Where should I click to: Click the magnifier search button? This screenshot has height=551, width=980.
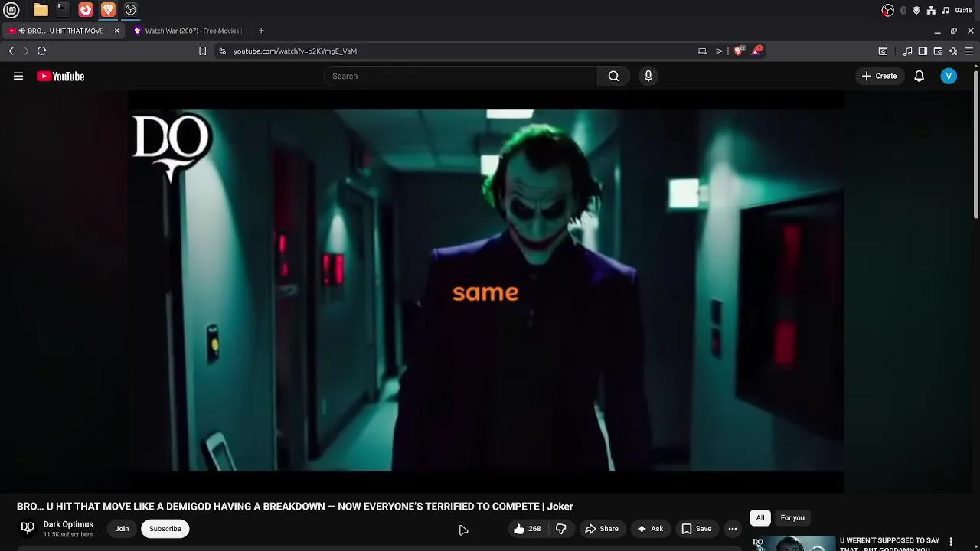point(613,76)
